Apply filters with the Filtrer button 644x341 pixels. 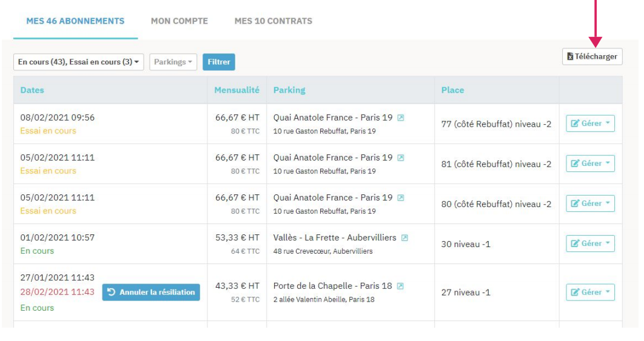click(218, 62)
